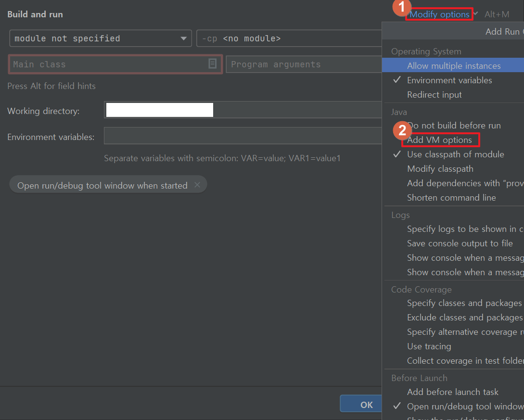
Task: Enable "Use tracing" under Code Coverage
Action: click(x=429, y=346)
